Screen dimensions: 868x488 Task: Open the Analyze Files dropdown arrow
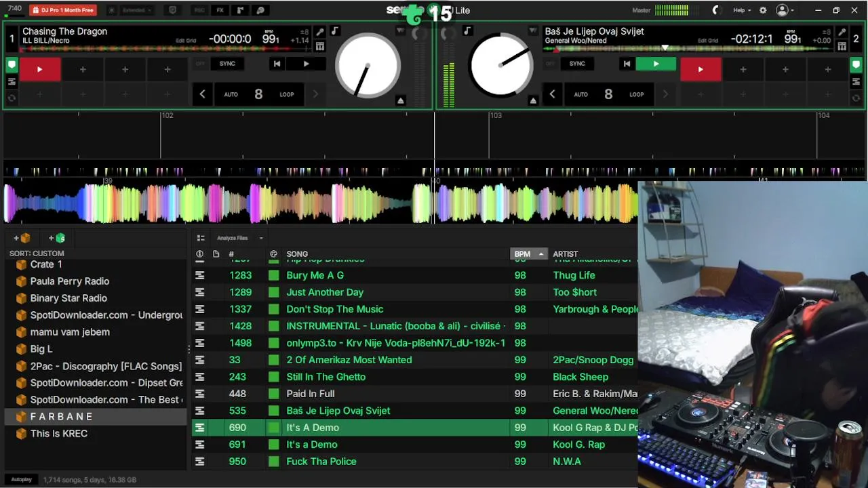pyautogui.click(x=261, y=238)
